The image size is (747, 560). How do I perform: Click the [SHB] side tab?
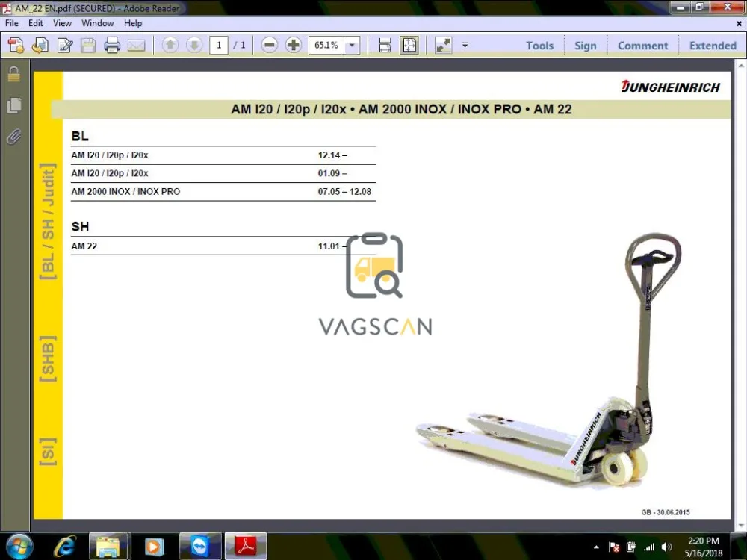(x=48, y=358)
